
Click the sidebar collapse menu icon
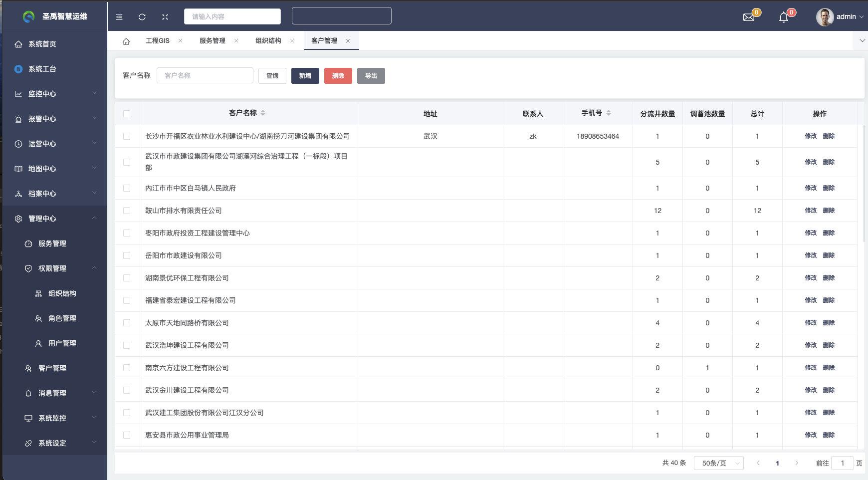coord(119,17)
